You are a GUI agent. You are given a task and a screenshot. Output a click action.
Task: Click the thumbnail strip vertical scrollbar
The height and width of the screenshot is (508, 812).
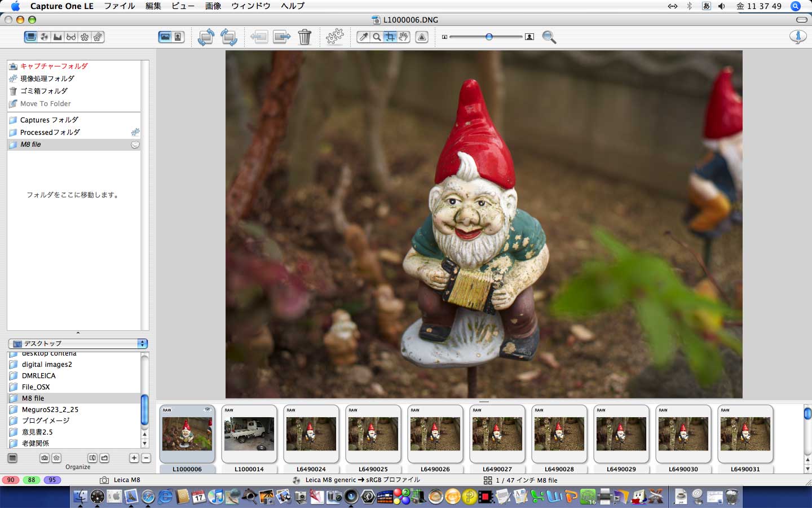click(x=807, y=439)
